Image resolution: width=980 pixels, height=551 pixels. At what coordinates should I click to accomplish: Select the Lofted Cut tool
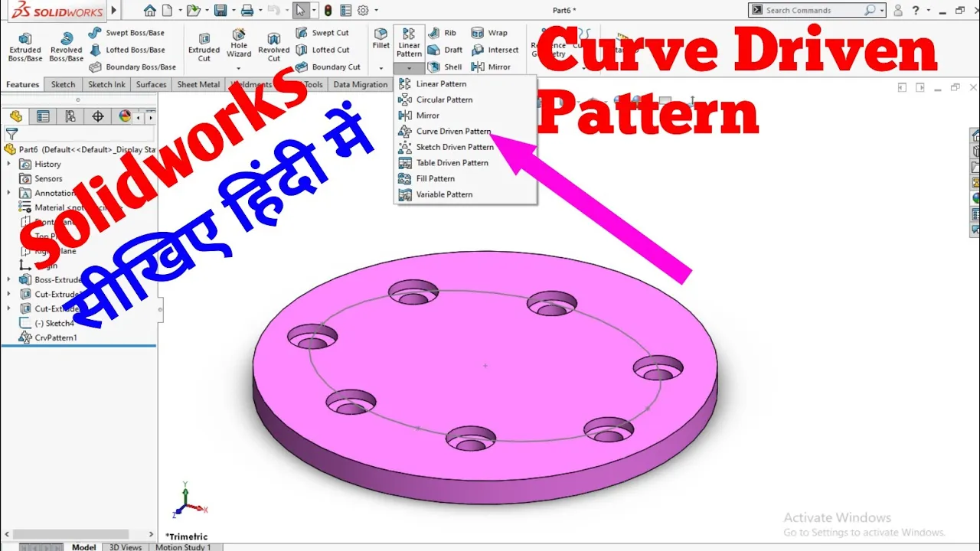pyautogui.click(x=322, y=50)
